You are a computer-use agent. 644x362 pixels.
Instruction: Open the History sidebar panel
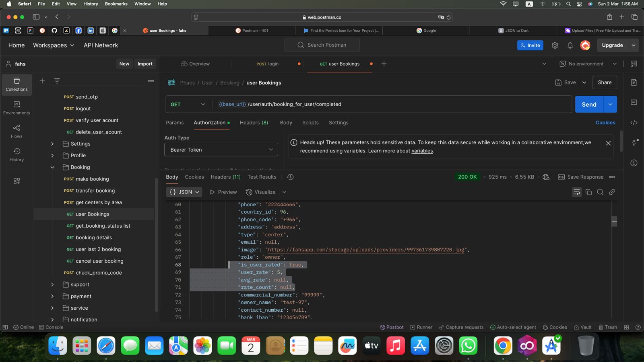coord(17,154)
